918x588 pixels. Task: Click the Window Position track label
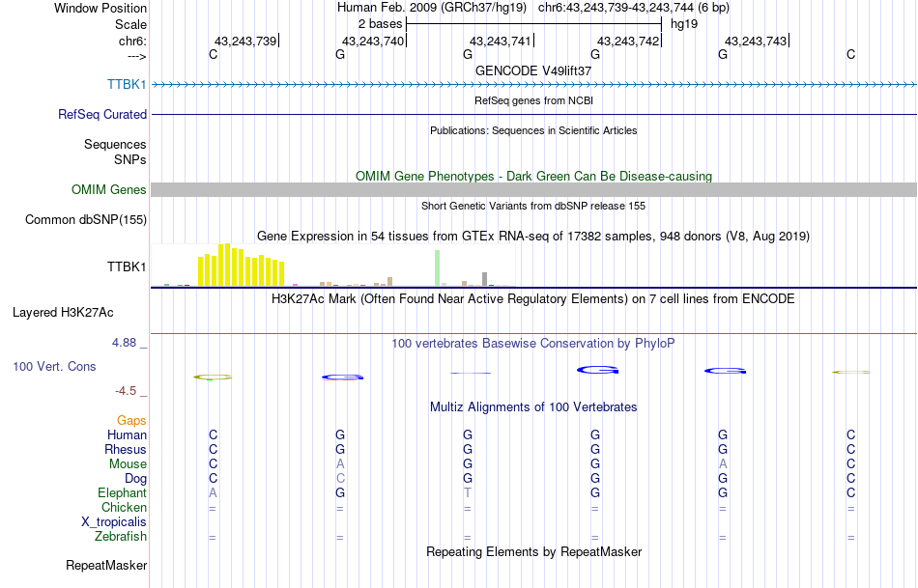pos(100,8)
